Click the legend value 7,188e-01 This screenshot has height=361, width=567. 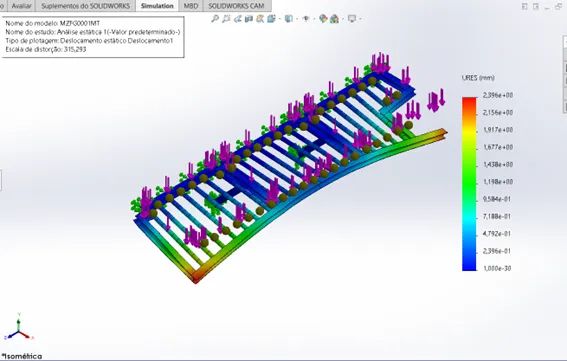tap(497, 216)
